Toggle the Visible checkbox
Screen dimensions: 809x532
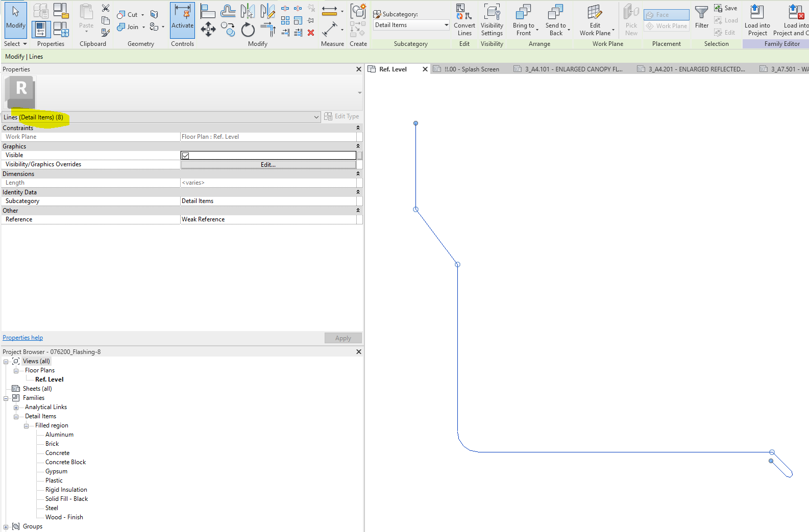click(x=186, y=156)
